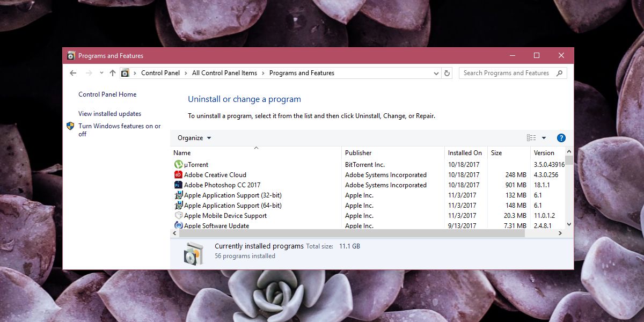
Task: Click the shield icon beside Turn Windows features
Action: [70, 126]
